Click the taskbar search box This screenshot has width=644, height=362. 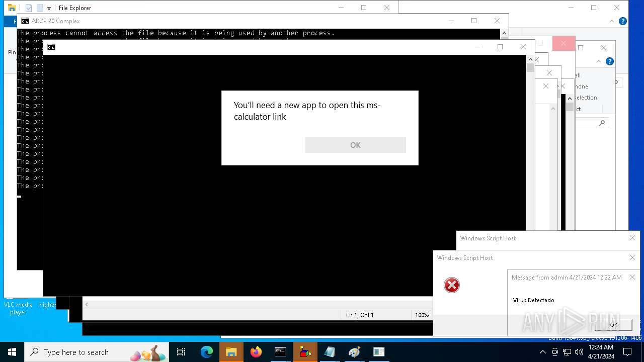pos(97,352)
